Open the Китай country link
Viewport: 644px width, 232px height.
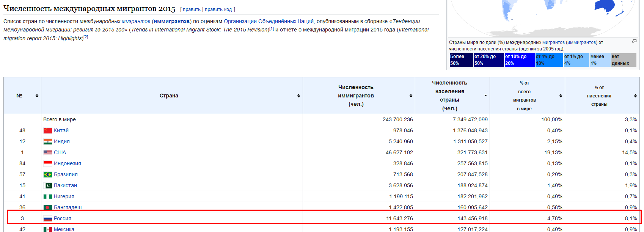tap(61, 130)
